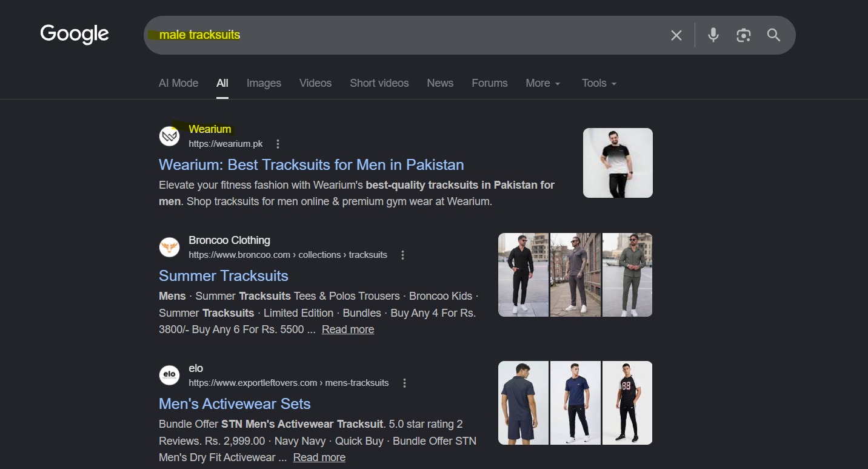The height and width of the screenshot is (469, 868).
Task: Open elo's navy t-shirt tracksuit thumbnail
Action: [575, 403]
